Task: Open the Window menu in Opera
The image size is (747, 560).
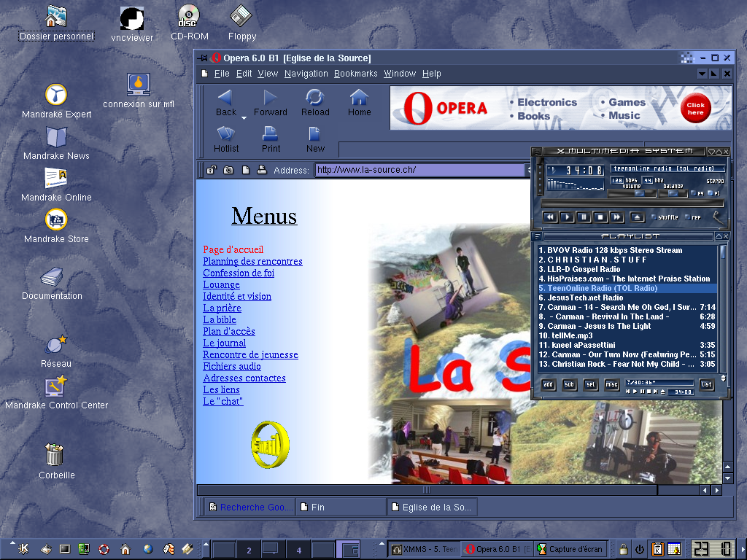Action: tap(400, 74)
